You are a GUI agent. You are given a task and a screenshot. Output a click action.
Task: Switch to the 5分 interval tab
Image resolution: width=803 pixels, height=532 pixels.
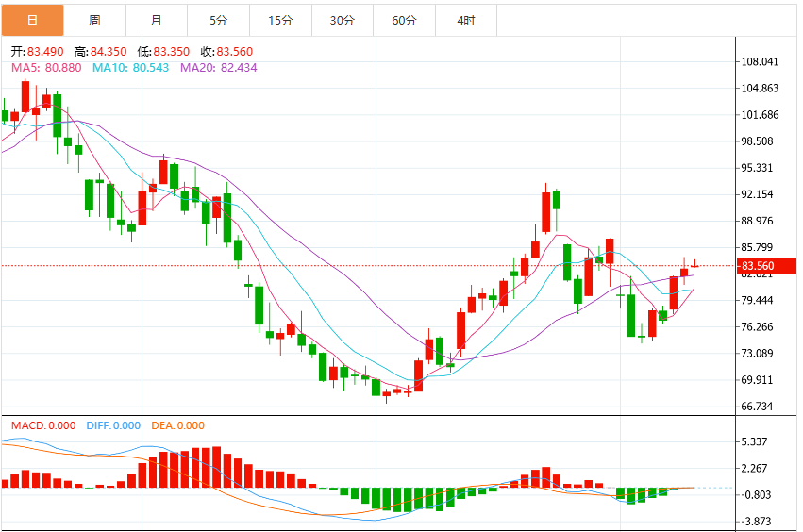(x=219, y=21)
